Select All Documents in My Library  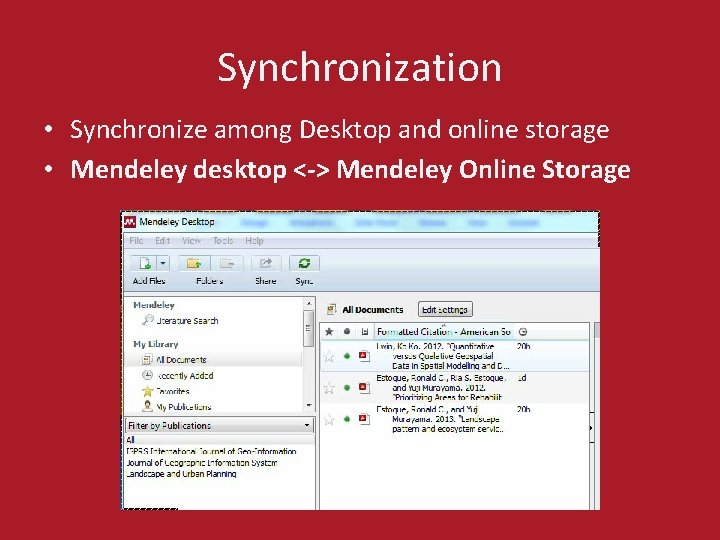tap(181, 360)
